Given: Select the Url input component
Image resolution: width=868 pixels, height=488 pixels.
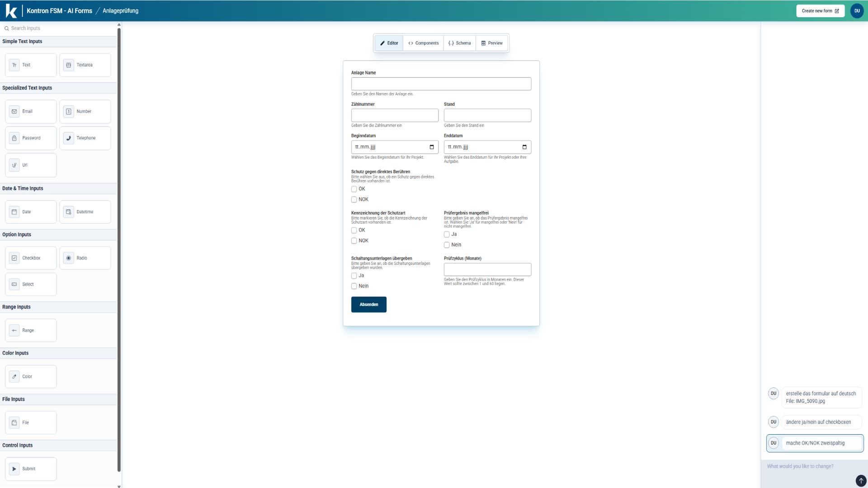Looking at the screenshot, I should [x=30, y=165].
